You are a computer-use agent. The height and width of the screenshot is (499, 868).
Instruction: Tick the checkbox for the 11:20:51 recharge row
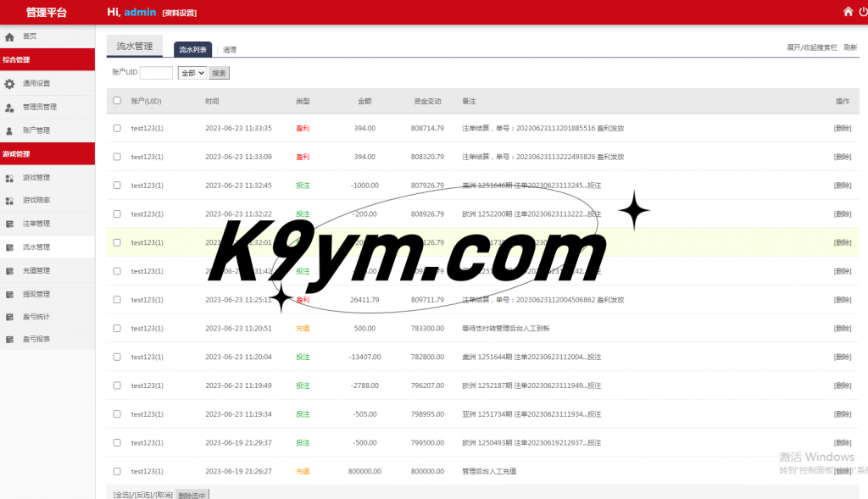(117, 328)
